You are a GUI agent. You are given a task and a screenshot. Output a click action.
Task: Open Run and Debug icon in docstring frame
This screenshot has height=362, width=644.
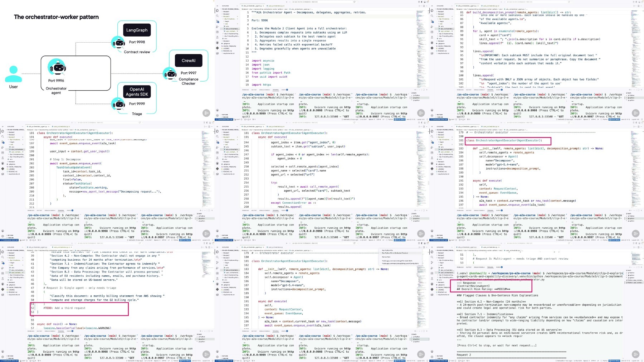218,27
